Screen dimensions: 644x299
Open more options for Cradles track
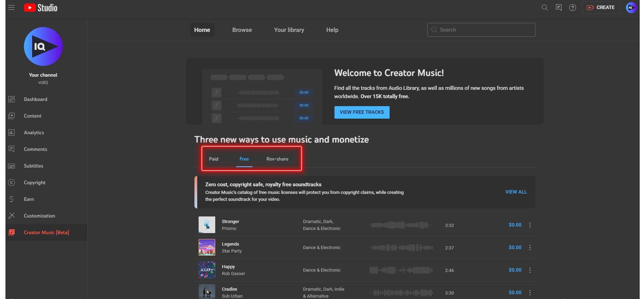tap(530, 293)
